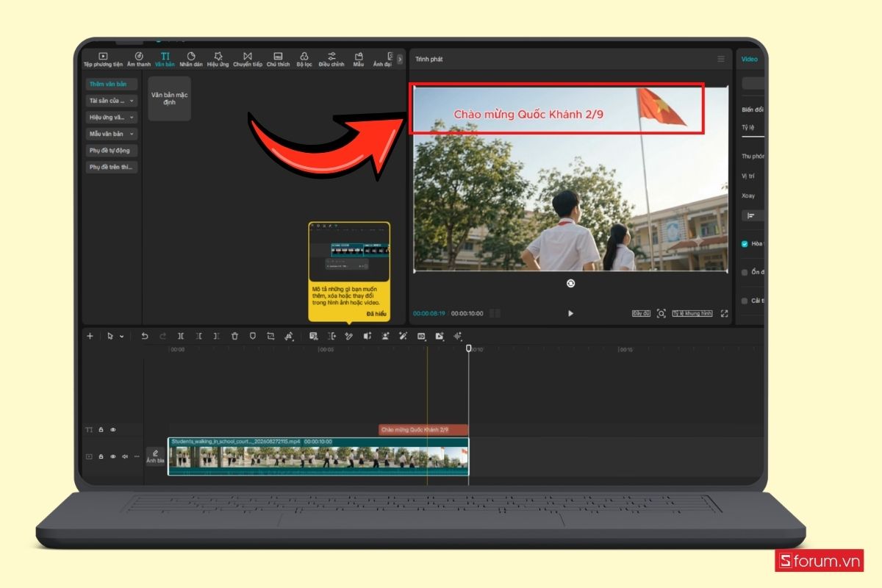
Task: Click the magic wand AI tool icon
Action: tap(403, 336)
